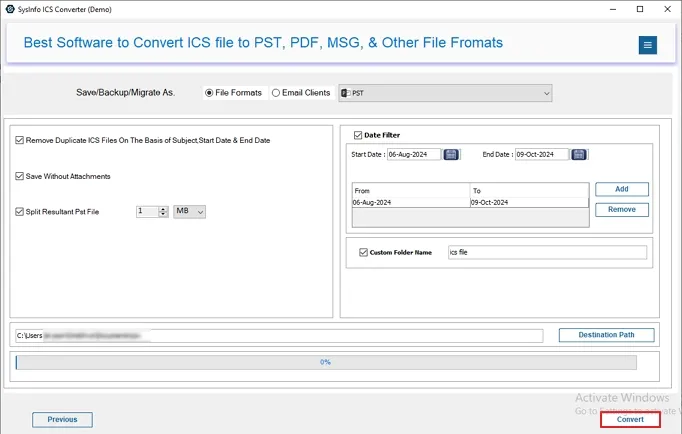Screen dimensions: 682x434
Task: Toggle the Date Filter checkbox
Action: click(x=358, y=135)
